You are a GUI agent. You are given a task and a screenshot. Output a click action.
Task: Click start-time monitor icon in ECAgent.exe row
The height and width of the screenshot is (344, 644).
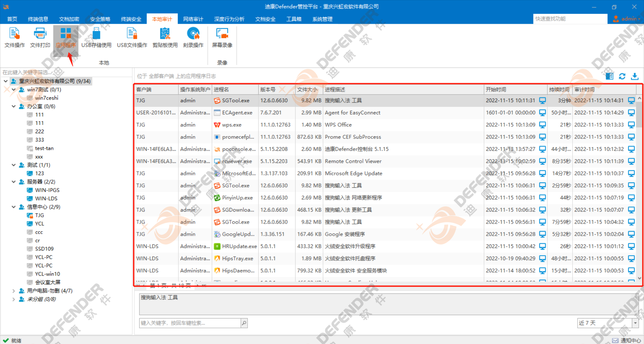pos(542,113)
